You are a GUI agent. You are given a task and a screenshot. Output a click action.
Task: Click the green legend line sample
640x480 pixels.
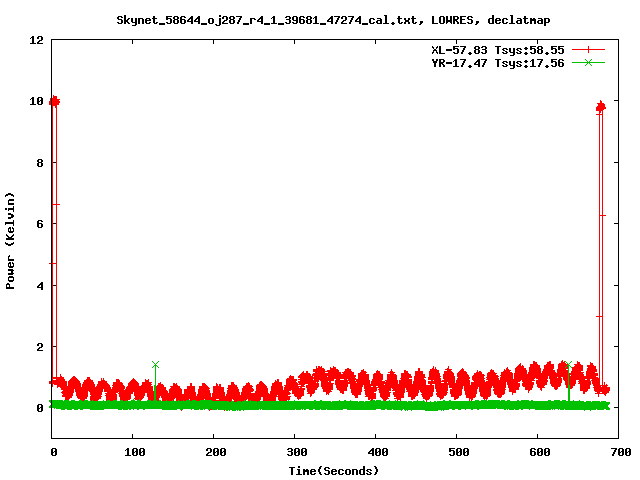(x=588, y=62)
